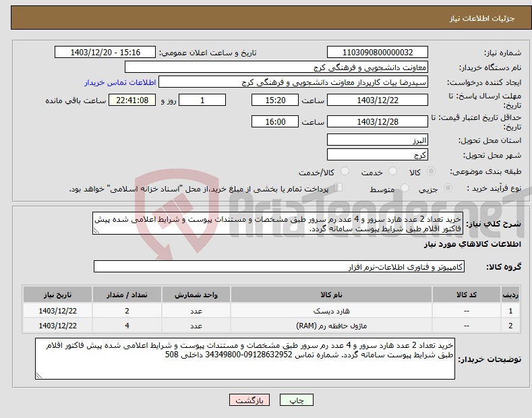
Task: Open the اطلاعات تماس خریدار link
Action: click(120, 82)
